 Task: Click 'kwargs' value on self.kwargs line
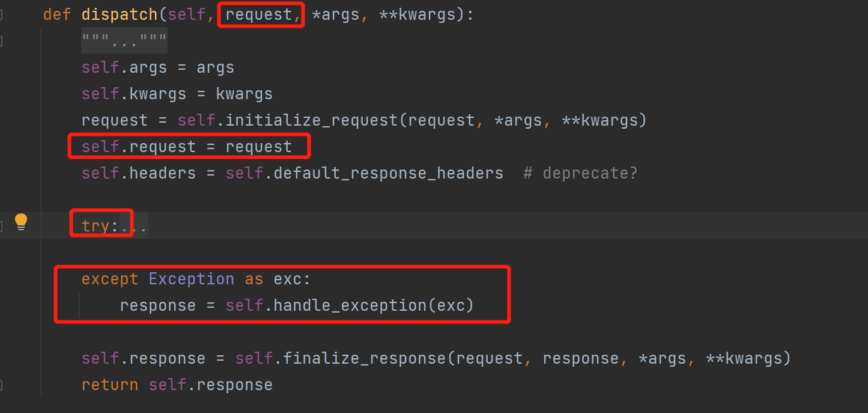(x=244, y=94)
